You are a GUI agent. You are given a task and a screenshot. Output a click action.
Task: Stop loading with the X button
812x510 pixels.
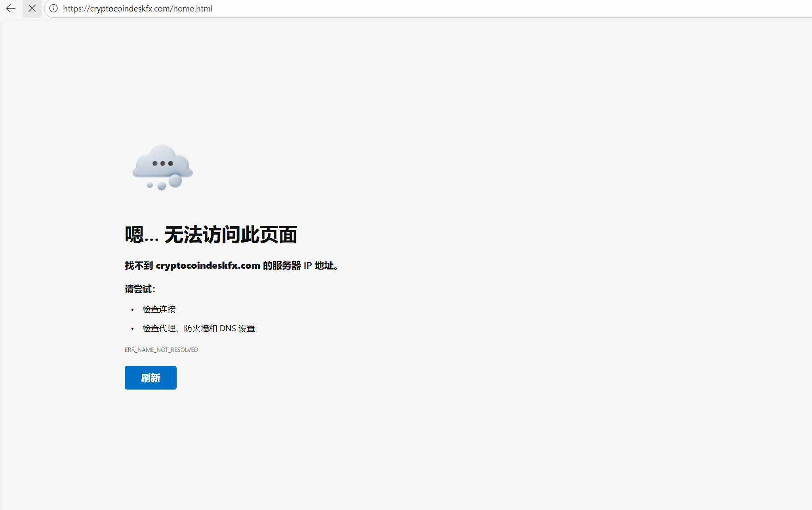(x=32, y=8)
